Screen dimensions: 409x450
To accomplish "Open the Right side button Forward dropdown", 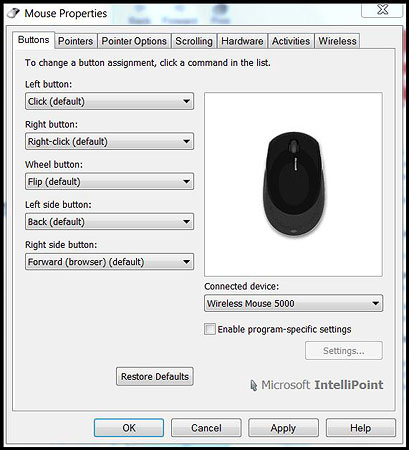I will [x=109, y=262].
